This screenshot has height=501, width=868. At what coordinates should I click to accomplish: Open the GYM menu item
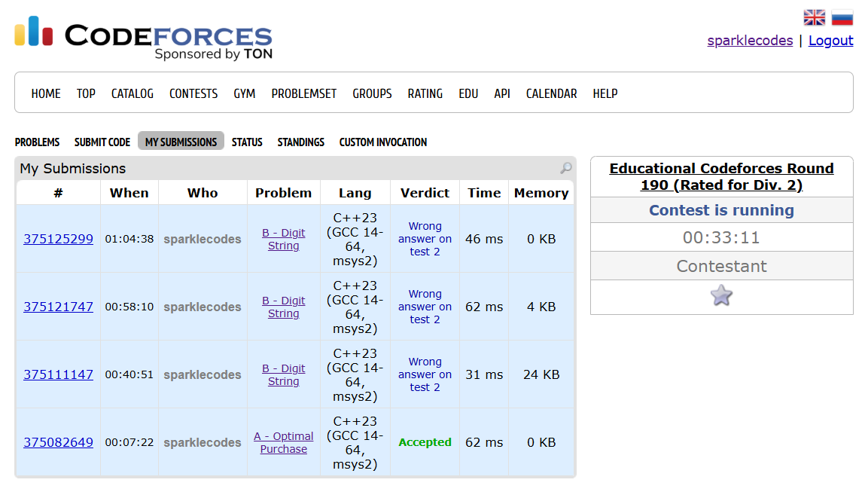pos(244,93)
